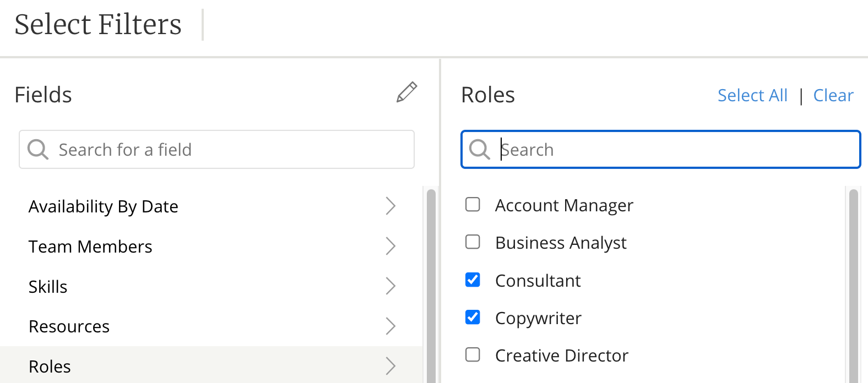
Task: Tick the Creative Director checkbox
Action: pyautogui.click(x=473, y=355)
